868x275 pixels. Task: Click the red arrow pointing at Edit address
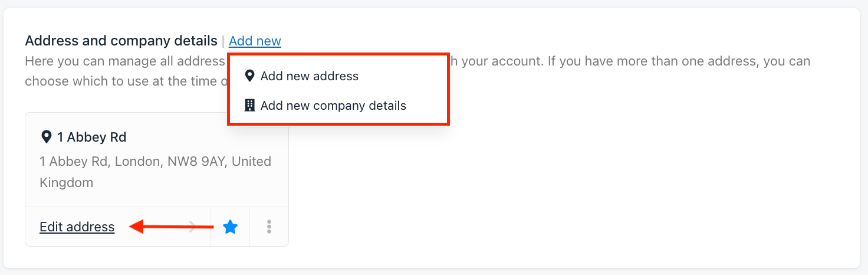pyautogui.click(x=171, y=227)
